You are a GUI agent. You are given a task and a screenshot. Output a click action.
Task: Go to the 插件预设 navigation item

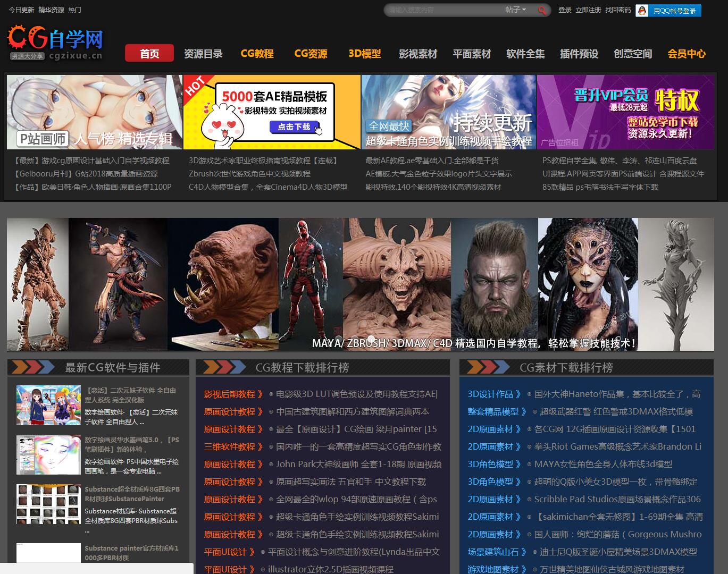[x=579, y=54]
